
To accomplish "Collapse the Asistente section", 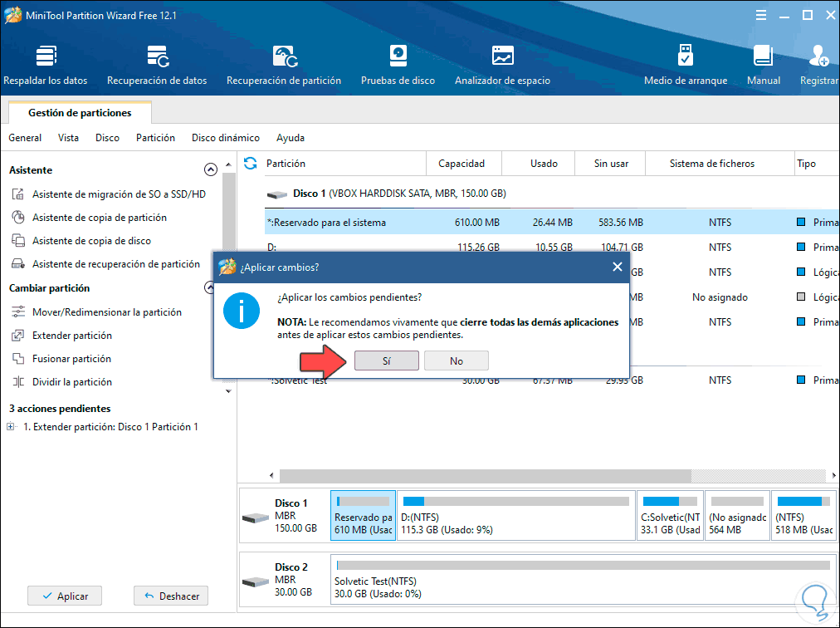I will [211, 170].
